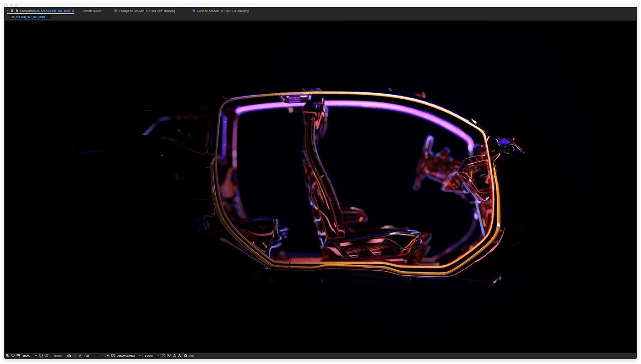Open the grid and guide options
This screenshot has height=364, width=641.
(41, 356)
